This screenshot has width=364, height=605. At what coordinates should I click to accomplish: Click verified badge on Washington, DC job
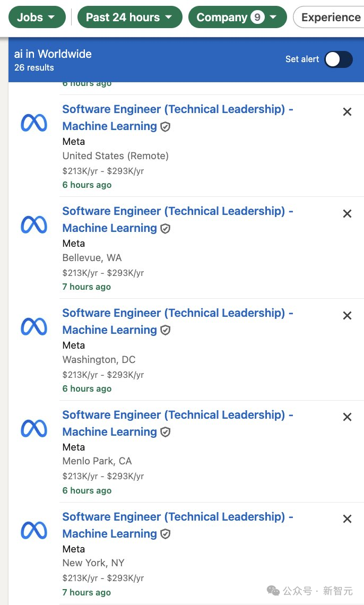[x=166, y=330]
